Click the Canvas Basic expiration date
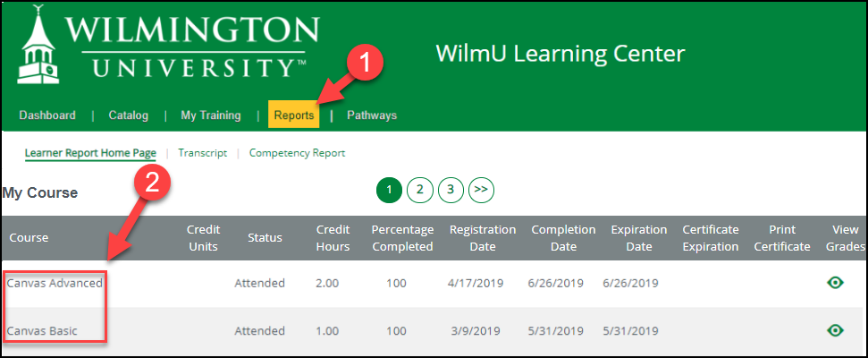 [630, 331]
